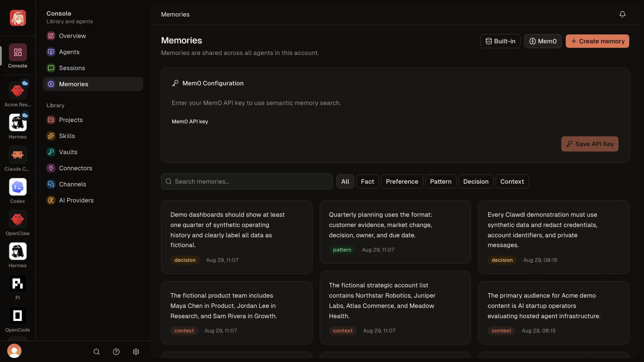
Task: Select the All filter chip
Action: (x=345, y=182)
